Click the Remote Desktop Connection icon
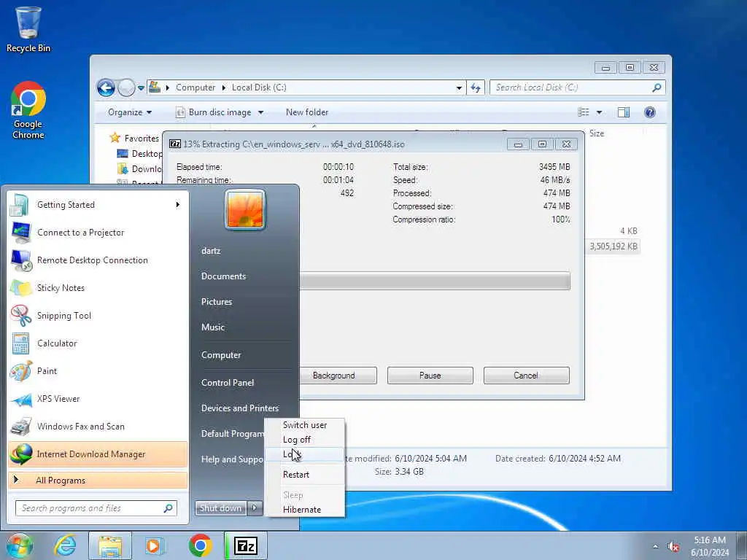The image size is (747, 560). click(21, 260)
